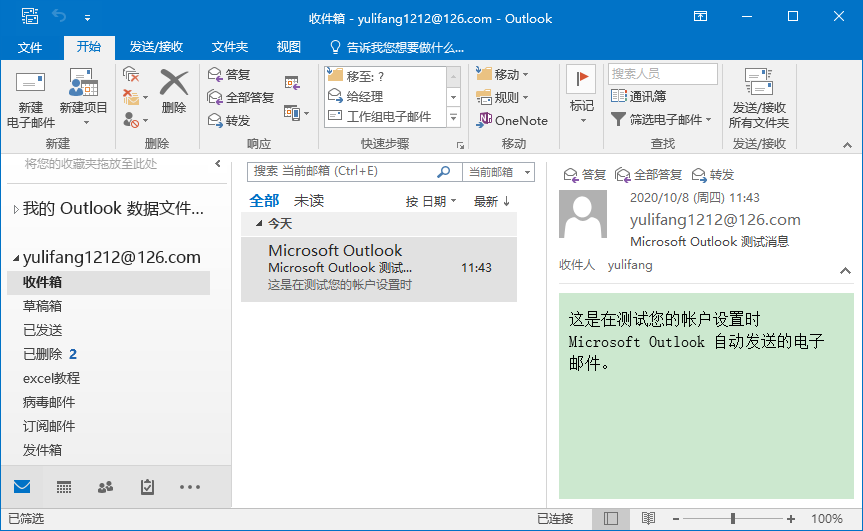
Task: Open the 发送/接收 ribbon tab
Action: pos(156,47)
